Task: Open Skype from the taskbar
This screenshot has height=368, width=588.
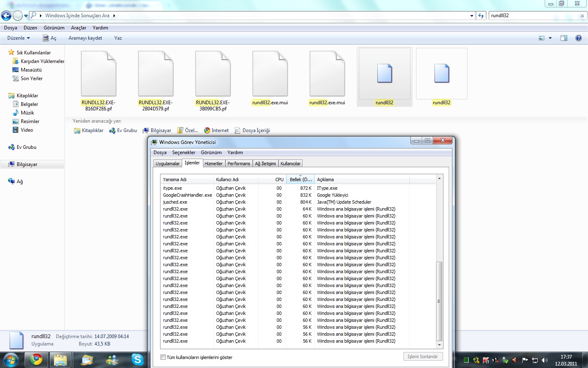Action: (x=138, y=360)
